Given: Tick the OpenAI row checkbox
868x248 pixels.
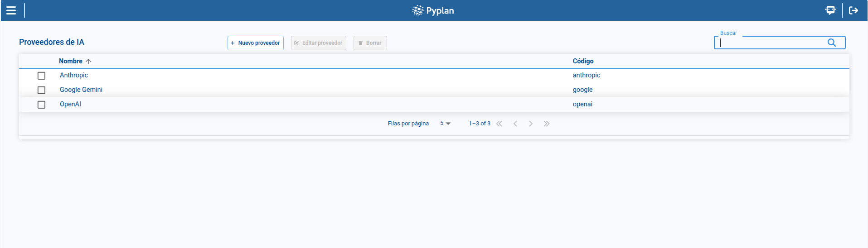Looking at the screenshot, I should pos(41,105).
